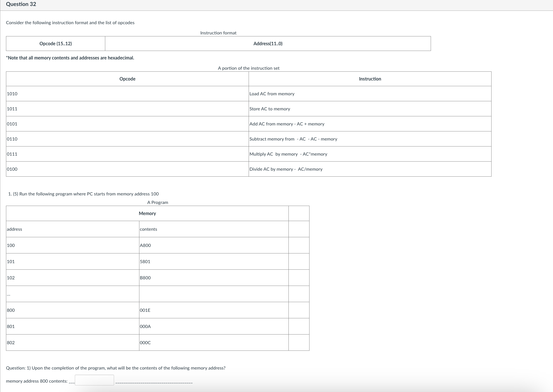Click the 000C contents cell
This screenshot has height=392, width=553.
pyautogui.click(x=145, y=343)
